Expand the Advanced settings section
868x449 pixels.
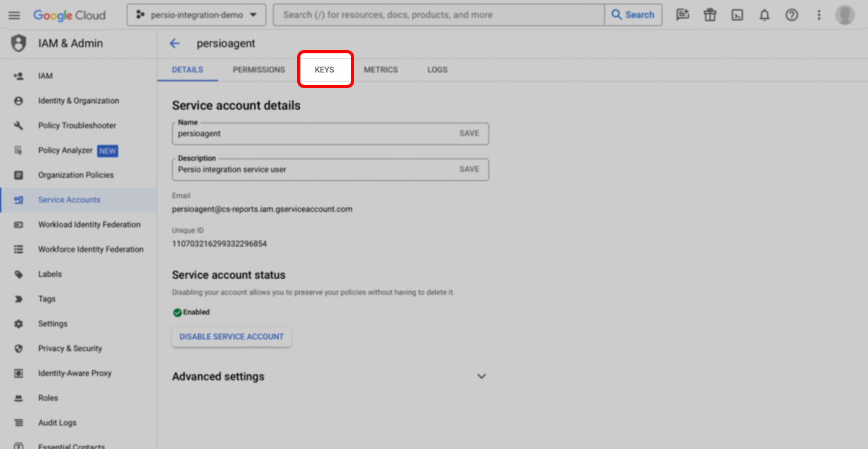pos(481,377)
